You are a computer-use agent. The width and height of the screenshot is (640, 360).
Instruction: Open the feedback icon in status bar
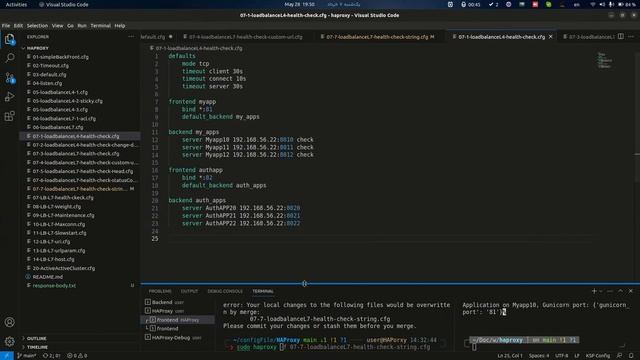(620, 356)
